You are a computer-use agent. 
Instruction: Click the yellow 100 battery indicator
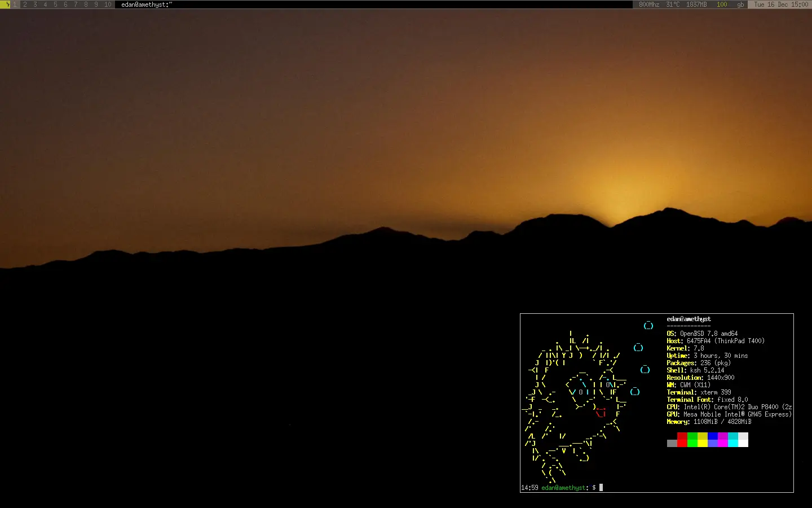(x=722, y=5)
